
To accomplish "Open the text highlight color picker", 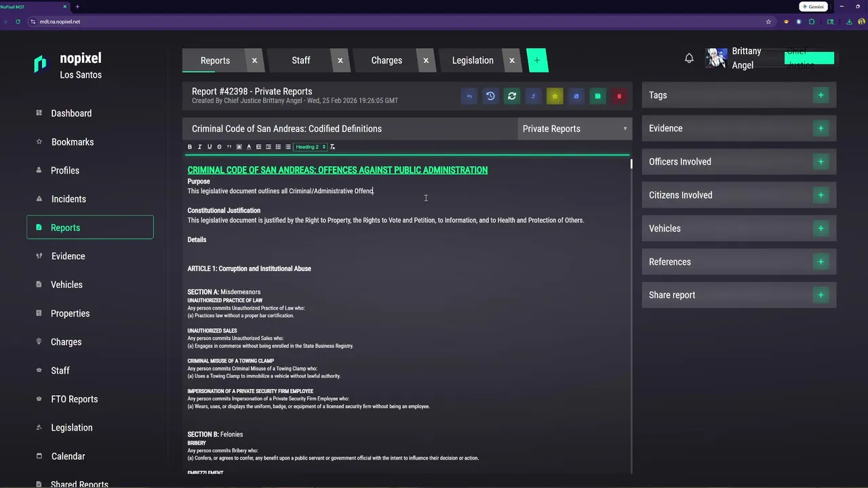I will [239, 146].
